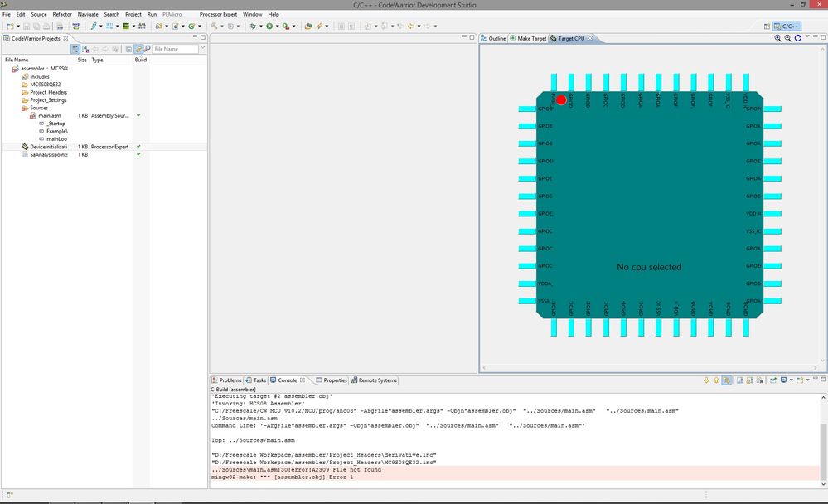Image resolution: width=828 pixels, height=504 pixels.
Task: Collapse all items in CodeWarrior Projects
Action: [128, 49]
